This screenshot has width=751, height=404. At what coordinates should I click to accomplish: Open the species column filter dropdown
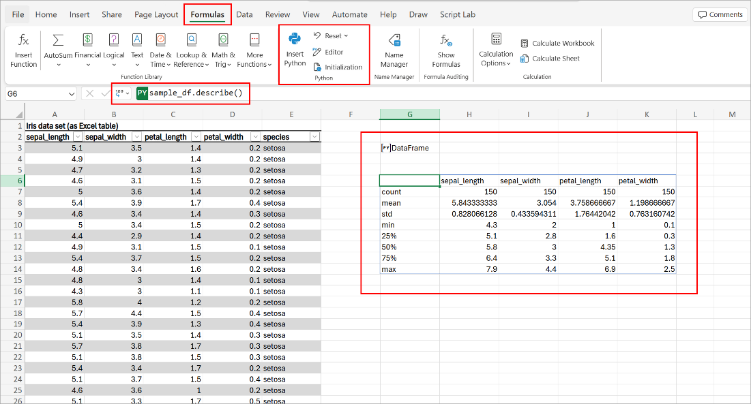[312, 137]
